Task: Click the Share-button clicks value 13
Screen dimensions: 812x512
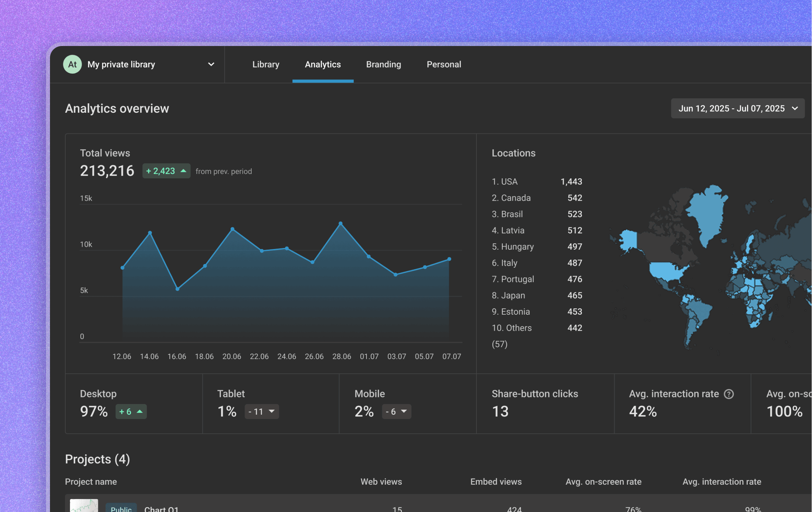Action: point(500,411)
